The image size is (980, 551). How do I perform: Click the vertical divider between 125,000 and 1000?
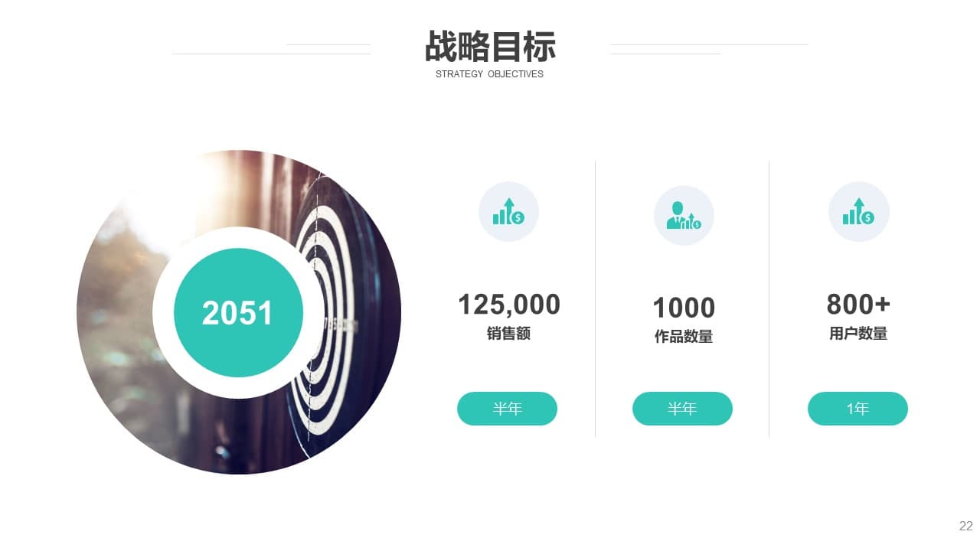(595, 298)
